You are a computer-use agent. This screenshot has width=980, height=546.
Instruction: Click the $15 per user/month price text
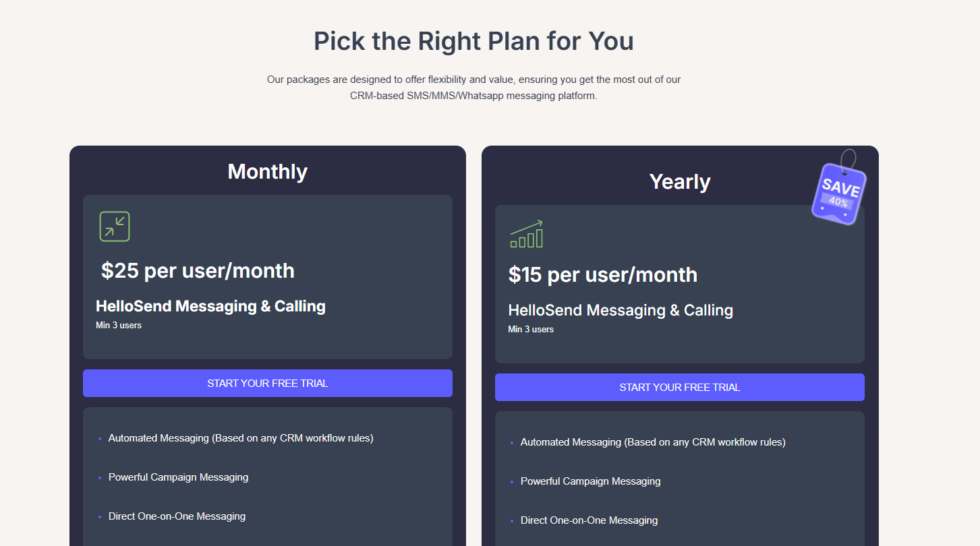coord(603,275)
